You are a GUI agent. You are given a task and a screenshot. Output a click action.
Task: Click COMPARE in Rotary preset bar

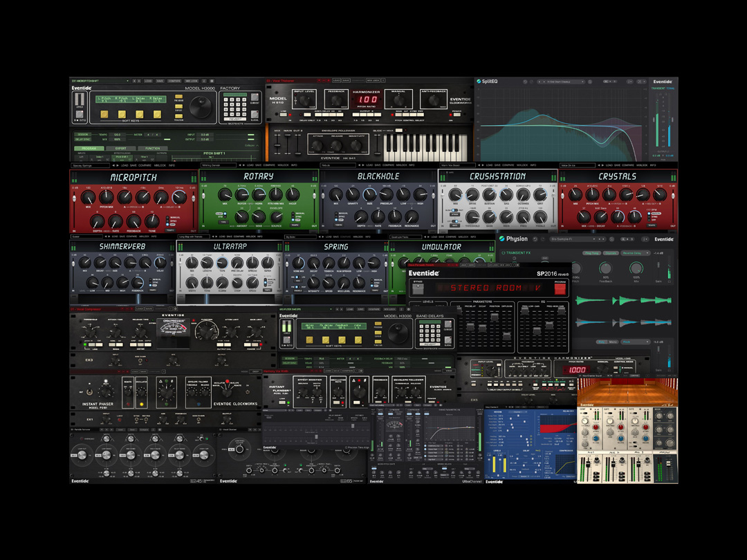269,165
